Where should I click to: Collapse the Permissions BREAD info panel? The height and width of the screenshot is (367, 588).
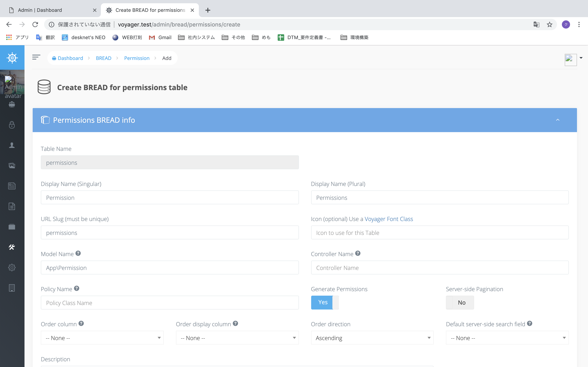(x=558, y=120)
